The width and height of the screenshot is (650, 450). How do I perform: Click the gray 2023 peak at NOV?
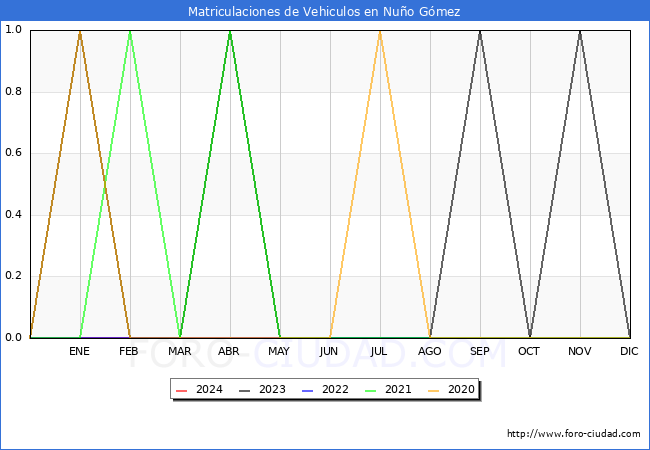point(580,31)
